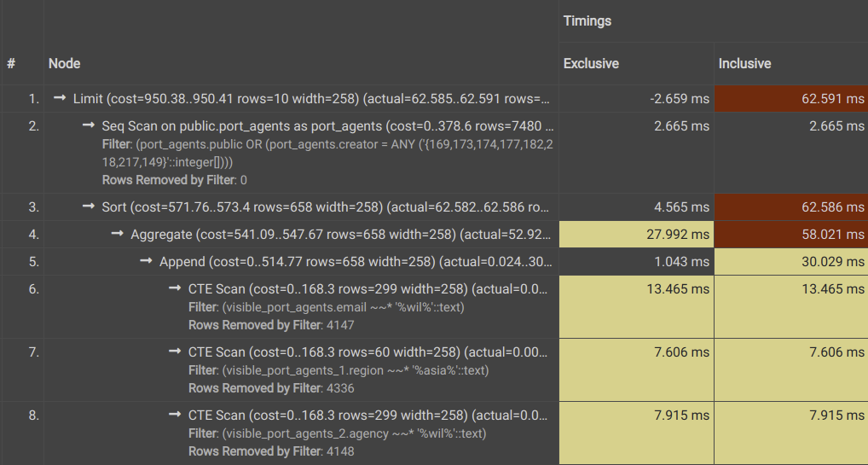This screenshot has width=868, height=465.
Task: Click the Node column header
Action: pos(64,64)
